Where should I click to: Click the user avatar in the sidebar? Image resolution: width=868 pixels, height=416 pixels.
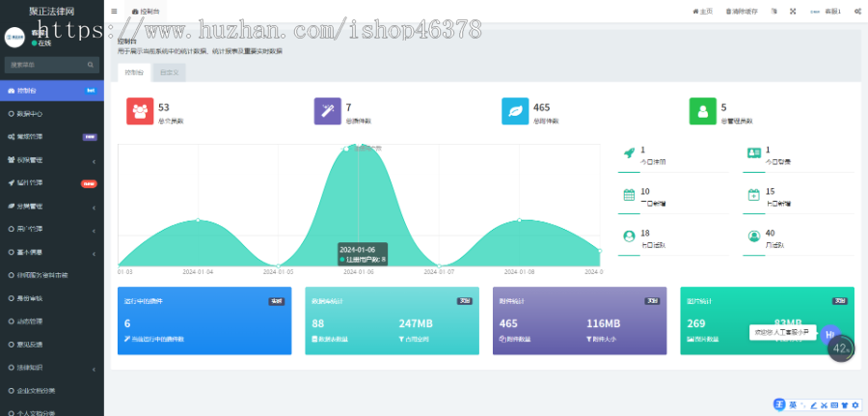(14, 37)
